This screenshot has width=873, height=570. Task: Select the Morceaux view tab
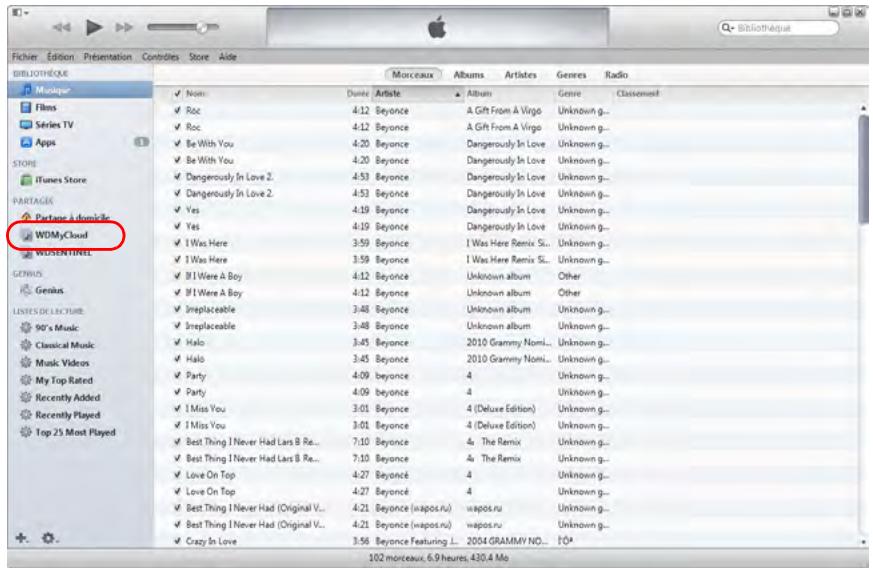(x=413, y=75)
